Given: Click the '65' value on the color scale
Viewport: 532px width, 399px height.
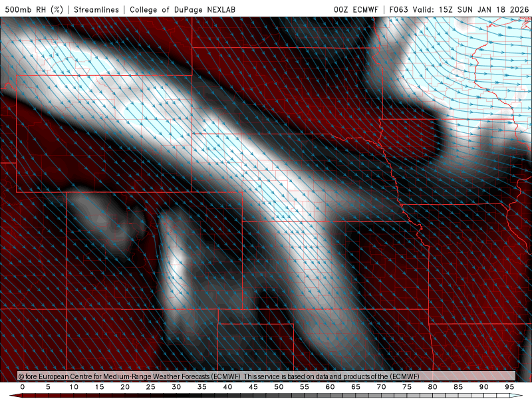Looking at the screenshot, I should (x=356, y=387).
